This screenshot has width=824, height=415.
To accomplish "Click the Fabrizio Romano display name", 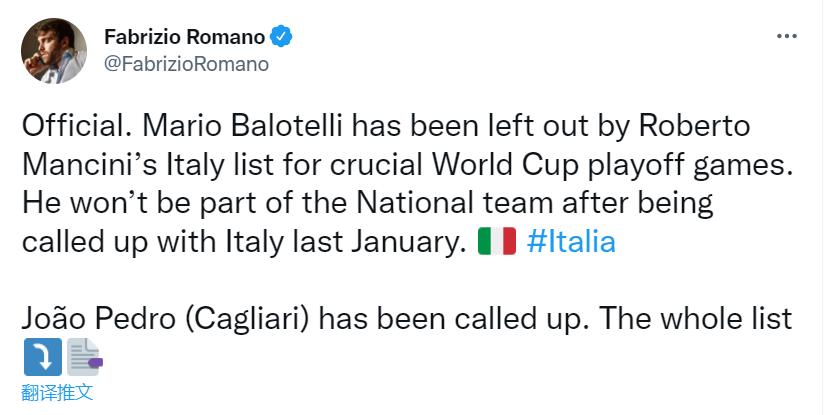I will 184,38.
